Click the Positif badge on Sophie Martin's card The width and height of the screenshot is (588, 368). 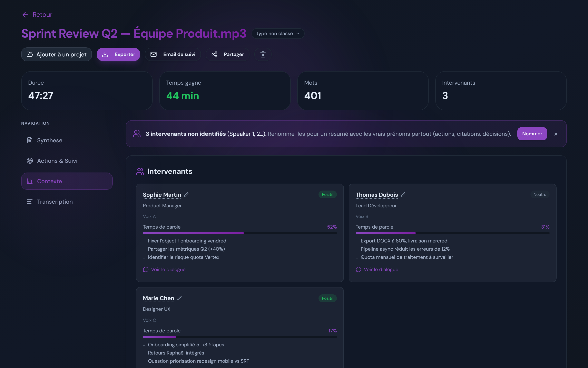click(327, 194)
